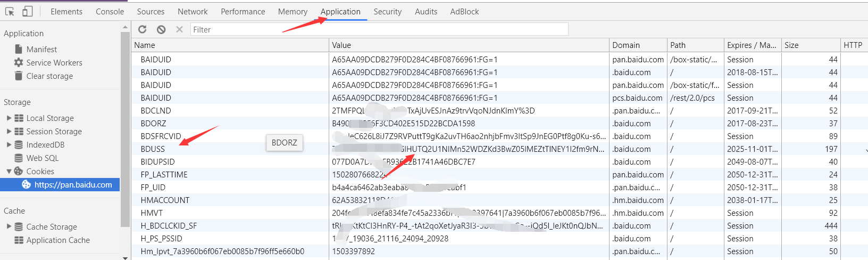Viewport: 868px width, 260px height.
Task: Click the Local Storage grid icon
Action: point(19,118)
